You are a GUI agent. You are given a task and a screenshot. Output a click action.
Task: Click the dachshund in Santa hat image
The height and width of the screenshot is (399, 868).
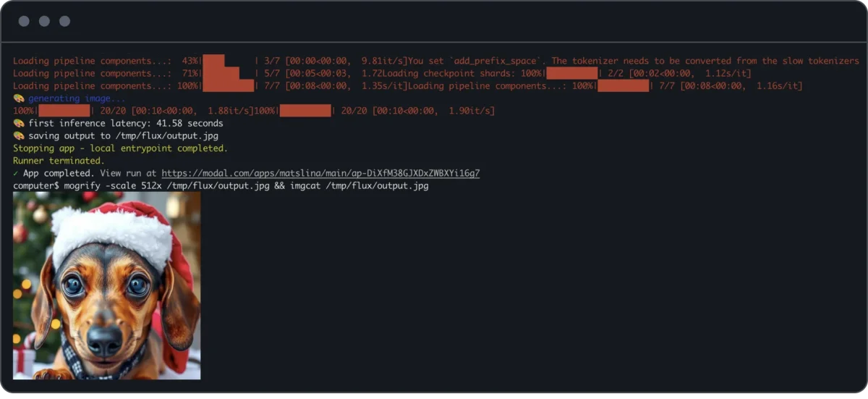pos(107,285)
